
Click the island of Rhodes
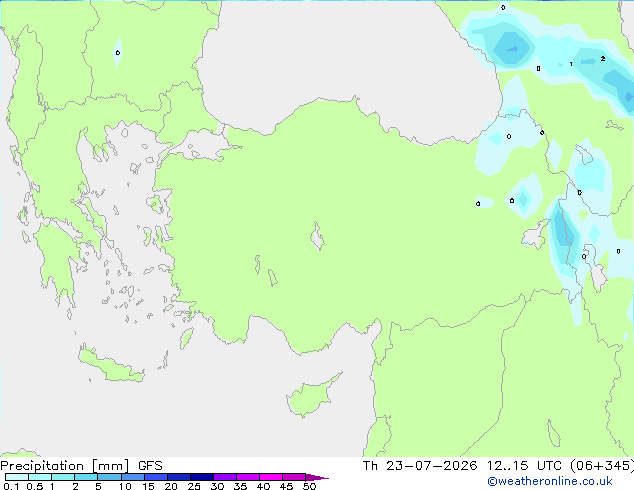coord(187,338)
